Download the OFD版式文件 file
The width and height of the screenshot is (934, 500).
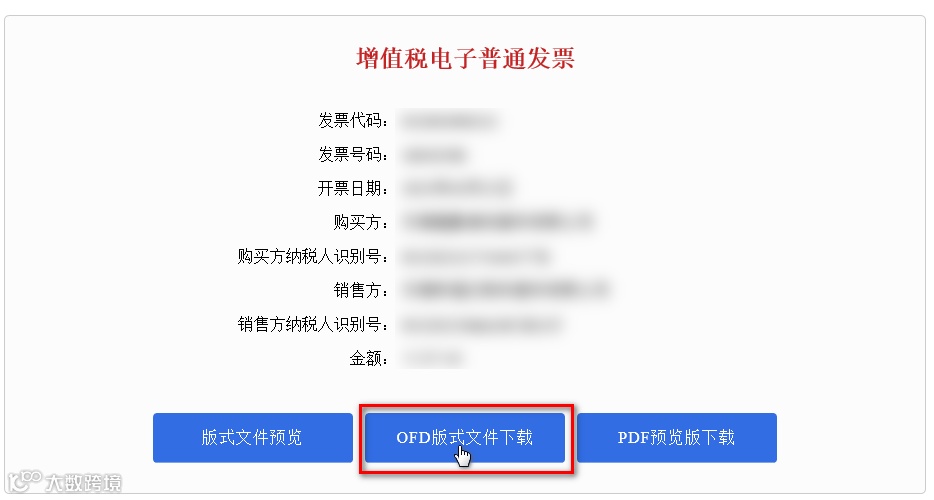pos(465,437)
